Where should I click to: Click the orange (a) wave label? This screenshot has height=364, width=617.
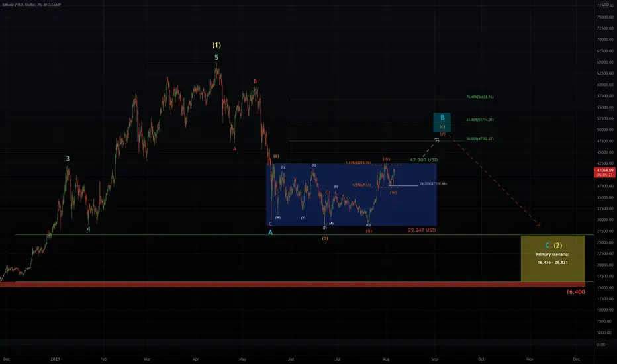pyautogui.click(x=276, y=156)
